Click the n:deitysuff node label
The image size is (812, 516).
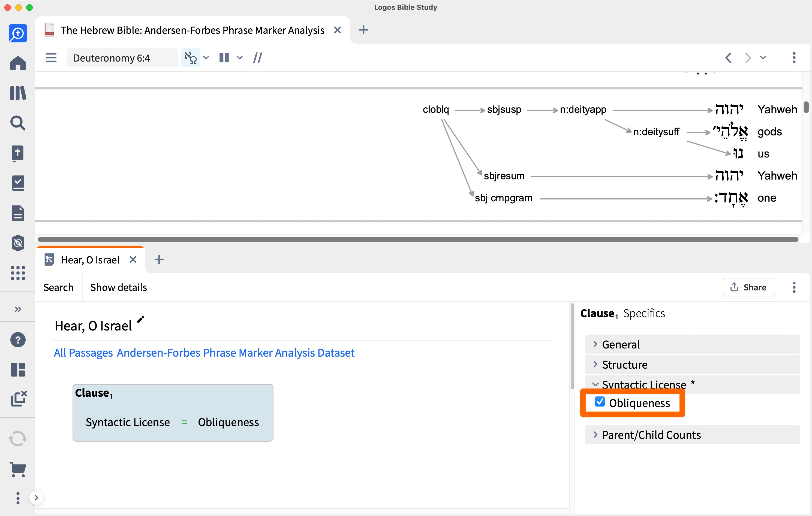[x=656, y=132]
